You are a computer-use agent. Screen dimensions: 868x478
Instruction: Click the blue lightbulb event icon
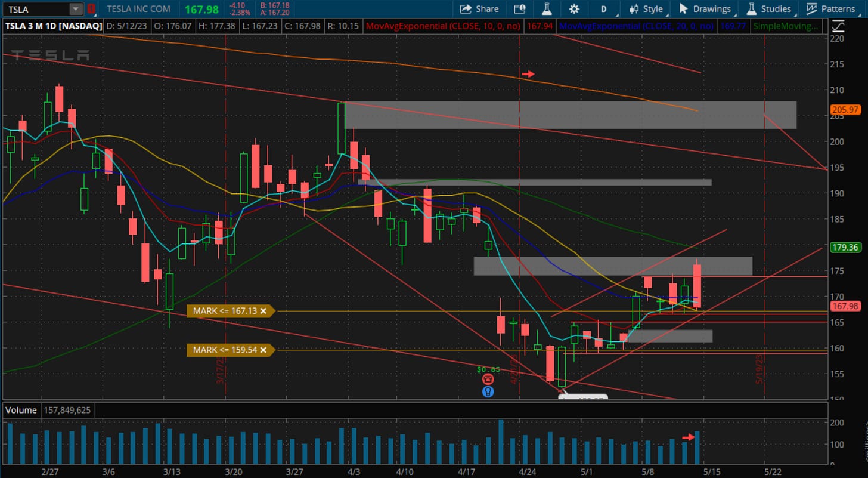[x=488, y=391]
